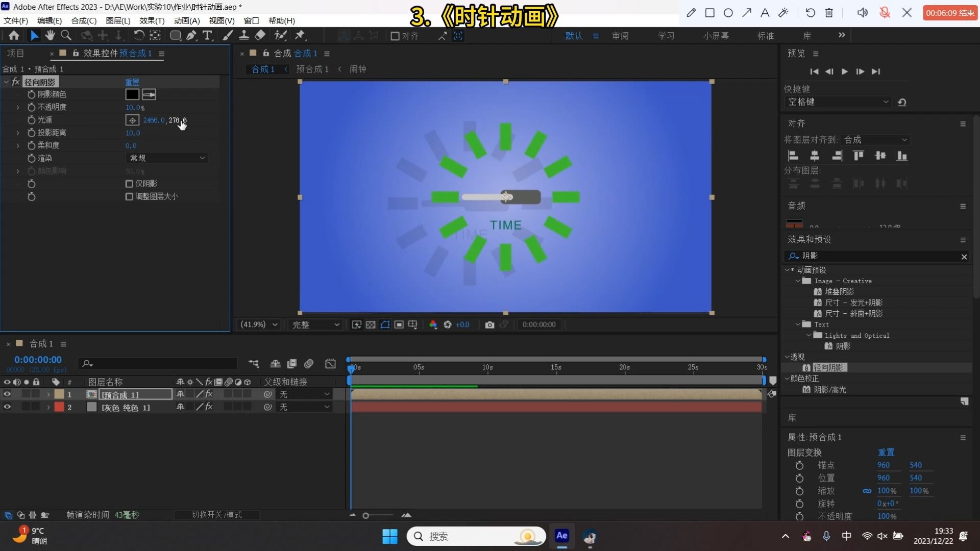Screen dimensions: 980x551
Task: Select the Hand tool
Action: tap(50, 35)
